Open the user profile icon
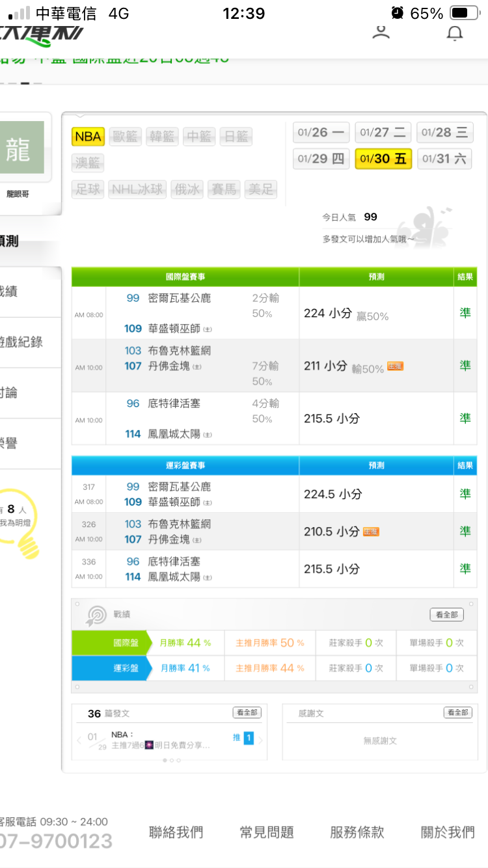Image resolution: width=488 pixels, height=868 pixels. [381, 32]
